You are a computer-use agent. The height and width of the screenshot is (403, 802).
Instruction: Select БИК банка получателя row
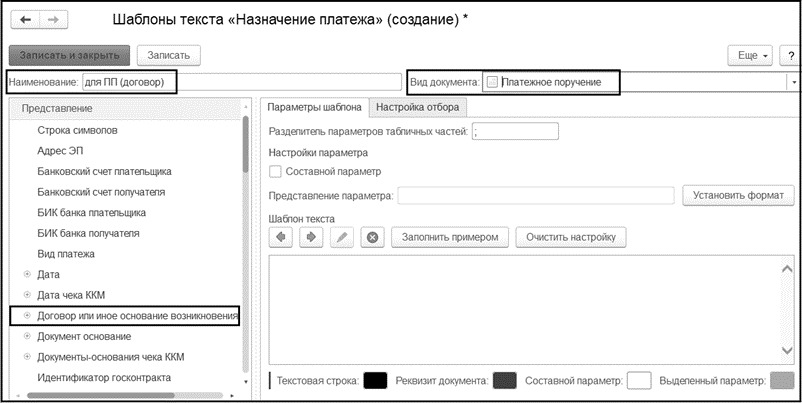coord(126,233)
